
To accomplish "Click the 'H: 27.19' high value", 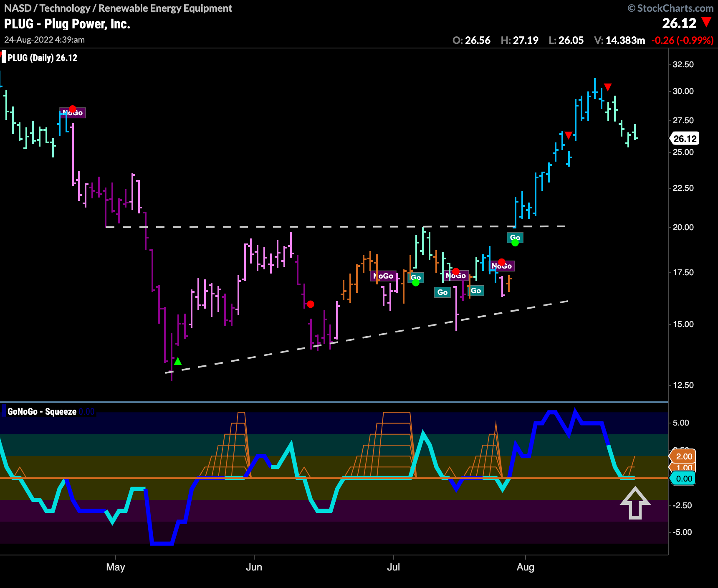I will click(519, 40).
